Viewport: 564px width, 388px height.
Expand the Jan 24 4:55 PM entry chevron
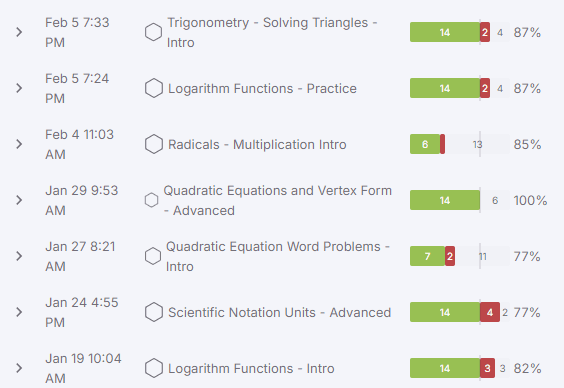pyautogui.click(x=19, y=312)
